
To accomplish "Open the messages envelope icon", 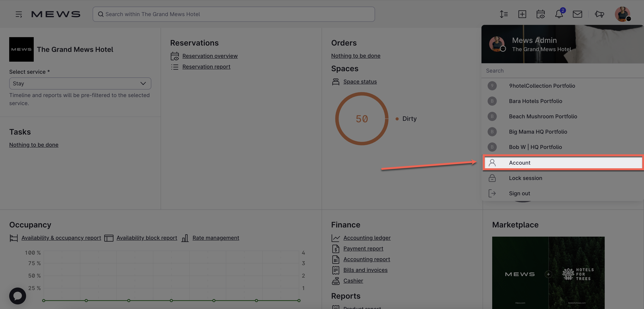I will tap(577, 14).
